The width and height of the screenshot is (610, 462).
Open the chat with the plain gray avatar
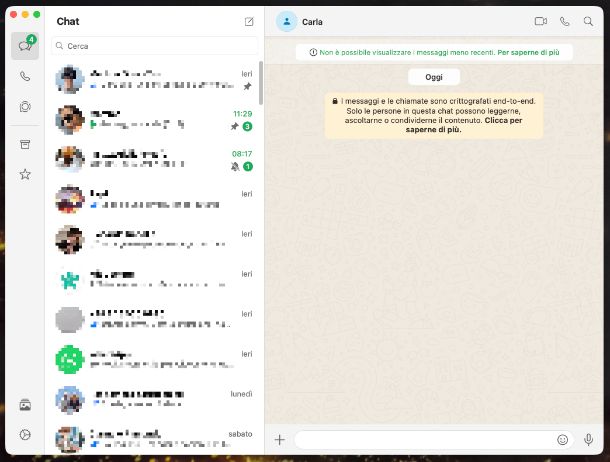point(155,319)
